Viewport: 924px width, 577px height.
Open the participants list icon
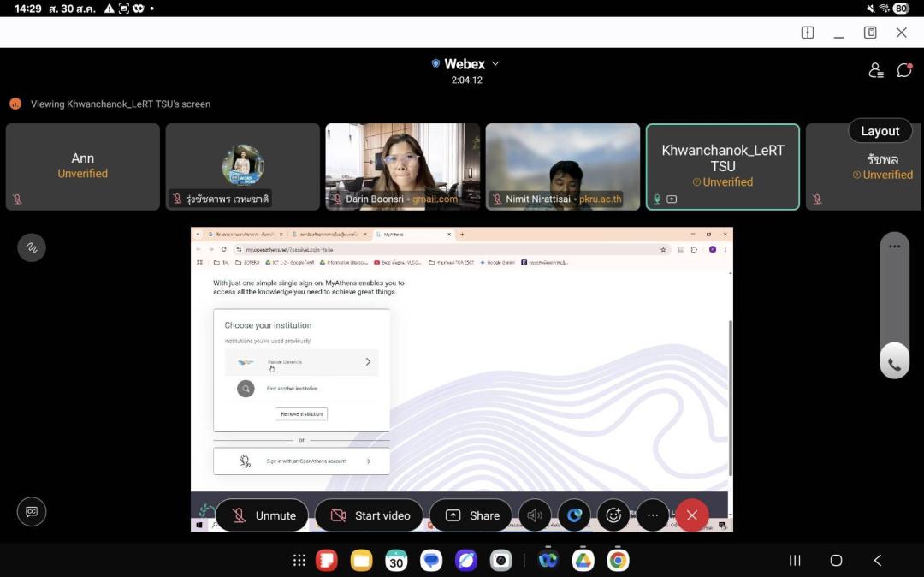pyautogui.click(x=875, y=70)
